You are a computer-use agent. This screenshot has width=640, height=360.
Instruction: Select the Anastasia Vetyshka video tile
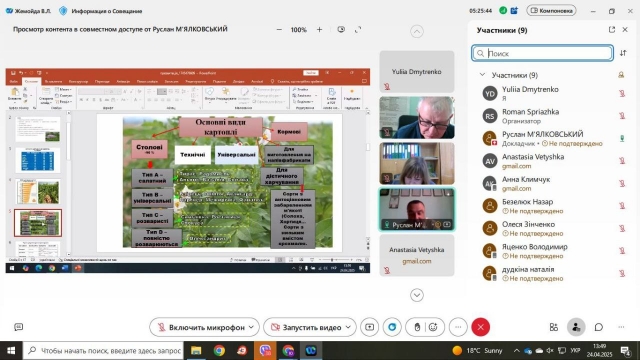point(417,255)
